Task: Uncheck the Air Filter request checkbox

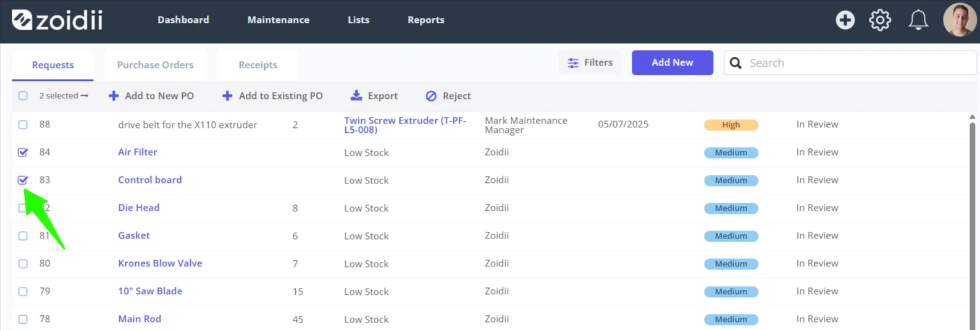Action: 23,152
